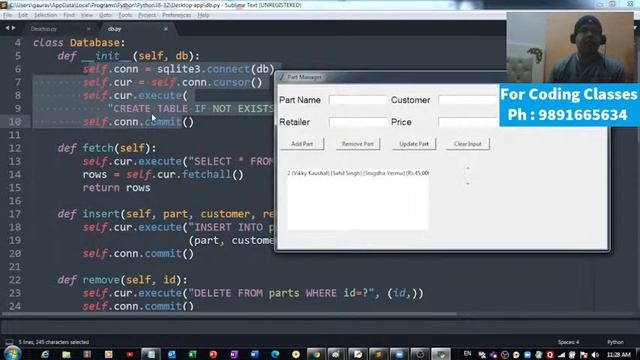Click 'def fetch(self):' definition
Screen dimensions: 640x360
coord(107,148)
